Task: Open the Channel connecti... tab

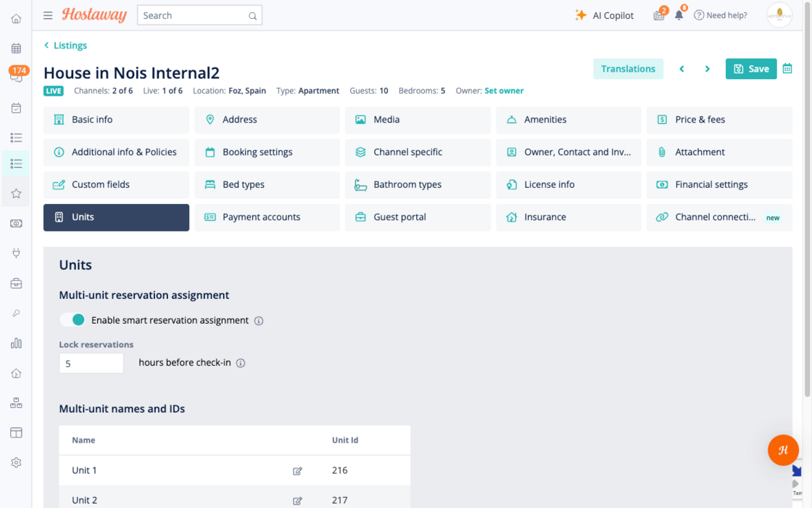Action: pyautogui.click(x=719, y=217)
